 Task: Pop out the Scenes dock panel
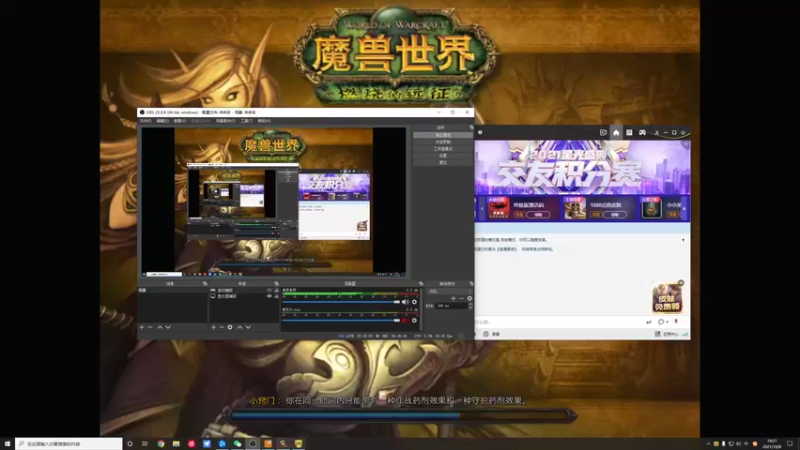[205, 284]
